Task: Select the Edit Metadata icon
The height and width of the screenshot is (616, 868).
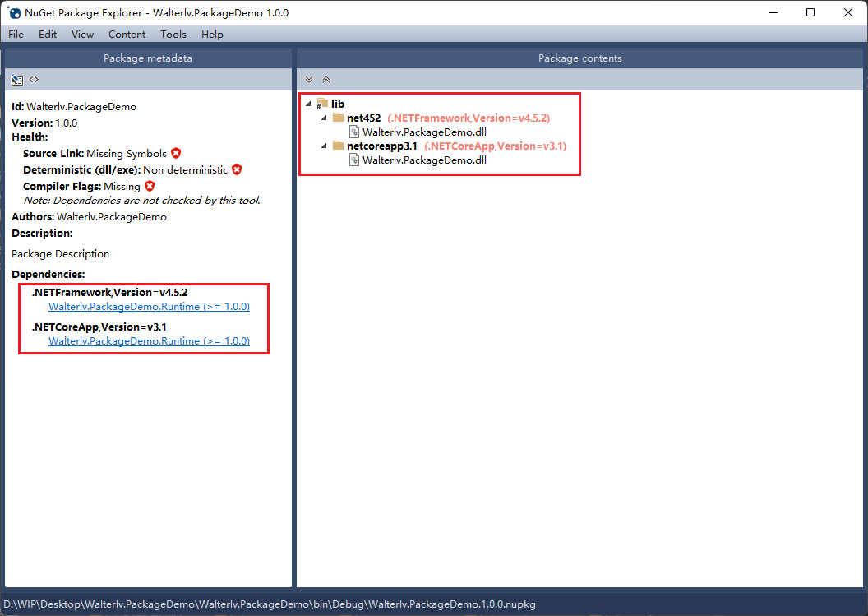Action: (16, 79)
